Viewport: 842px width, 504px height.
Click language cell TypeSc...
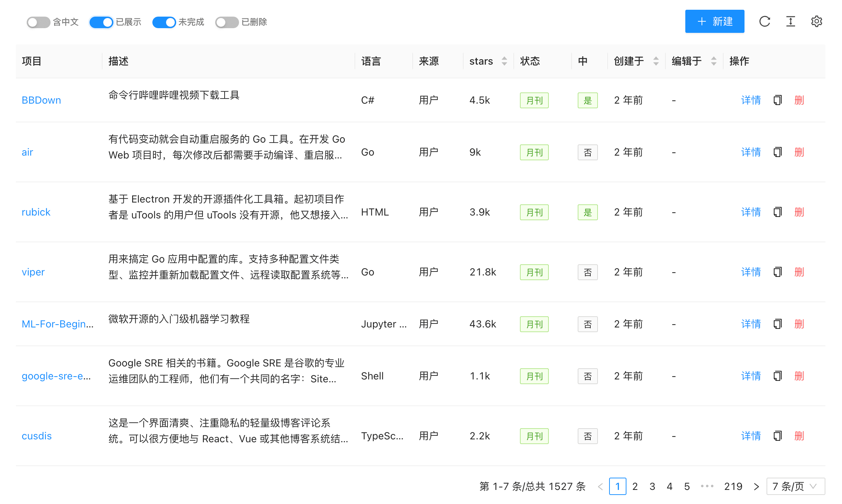click(x=382, y=436)
